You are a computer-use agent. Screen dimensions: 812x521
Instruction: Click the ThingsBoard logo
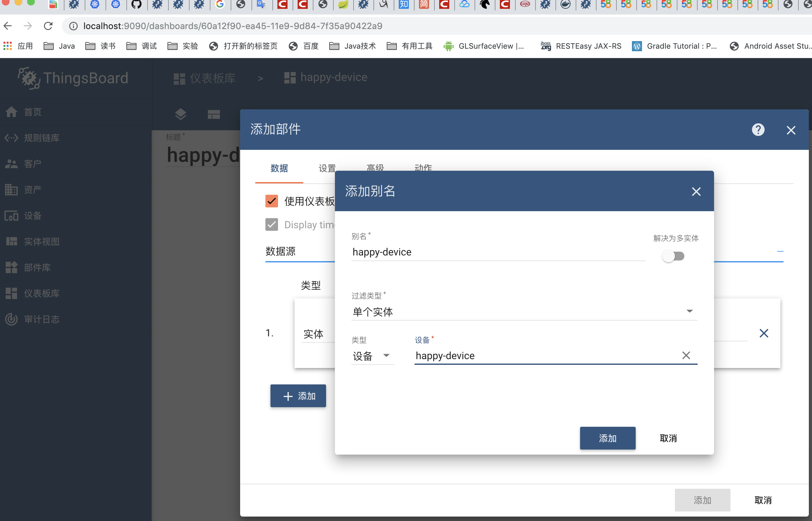73,78
